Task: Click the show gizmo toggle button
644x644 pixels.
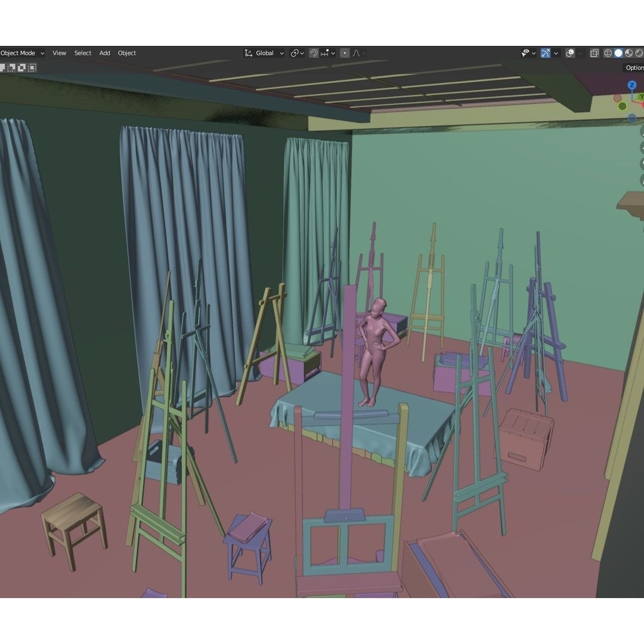Action: tap(545, 52)
